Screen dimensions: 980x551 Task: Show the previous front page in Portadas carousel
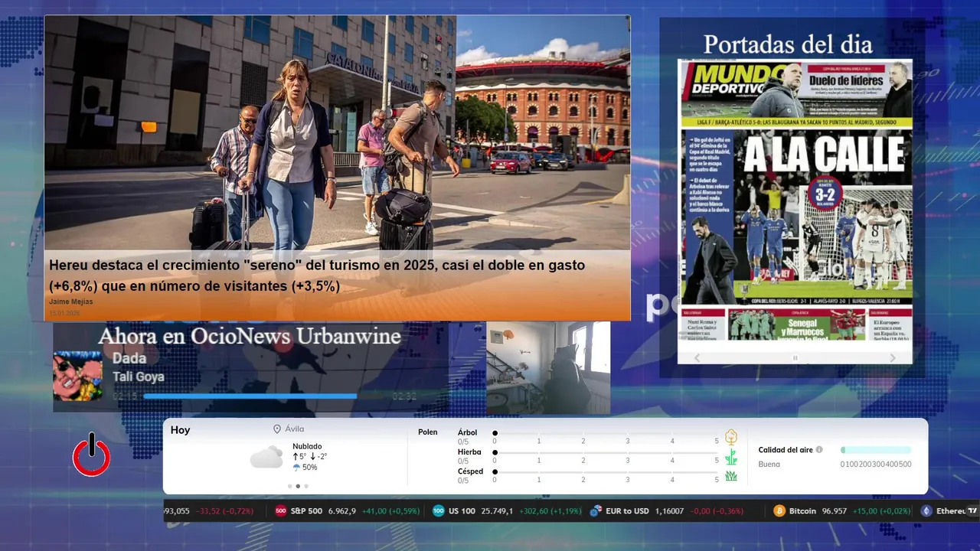coord(697,357)
